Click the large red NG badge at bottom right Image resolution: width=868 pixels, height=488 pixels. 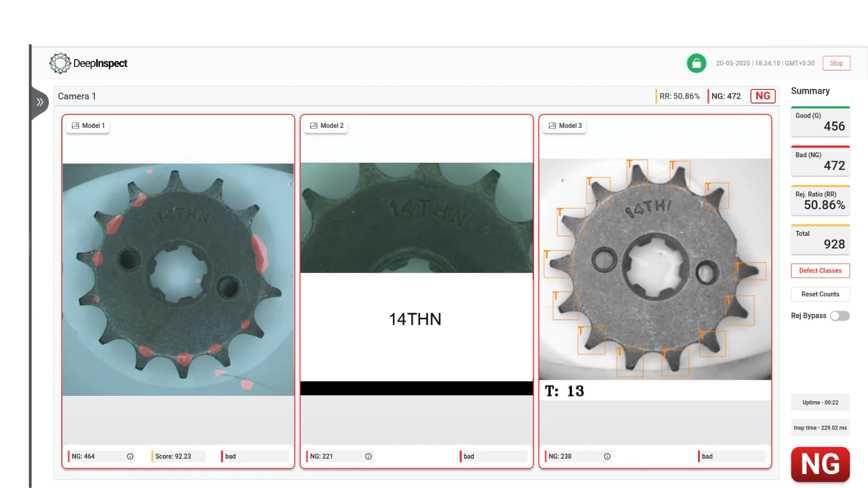(x=820, y=464)
